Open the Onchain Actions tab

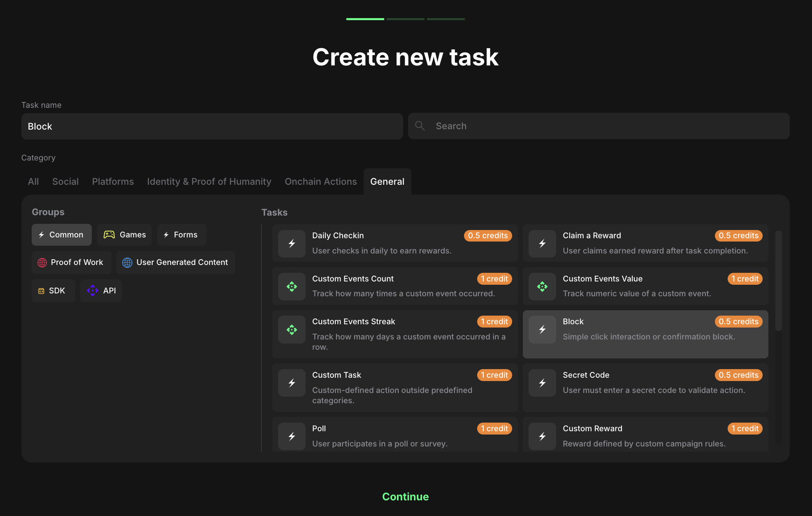pos(321,181)
